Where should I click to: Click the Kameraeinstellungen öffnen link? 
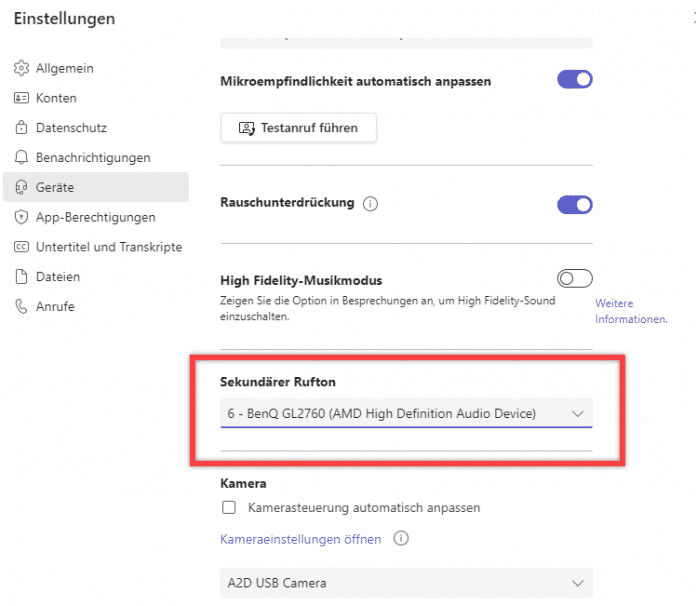tap(300, 539)
